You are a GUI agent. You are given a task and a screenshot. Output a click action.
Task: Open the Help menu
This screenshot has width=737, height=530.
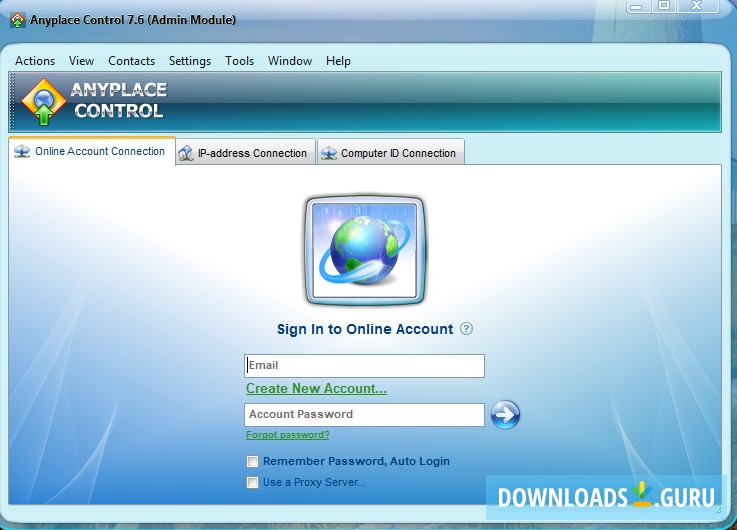(338, 61)
